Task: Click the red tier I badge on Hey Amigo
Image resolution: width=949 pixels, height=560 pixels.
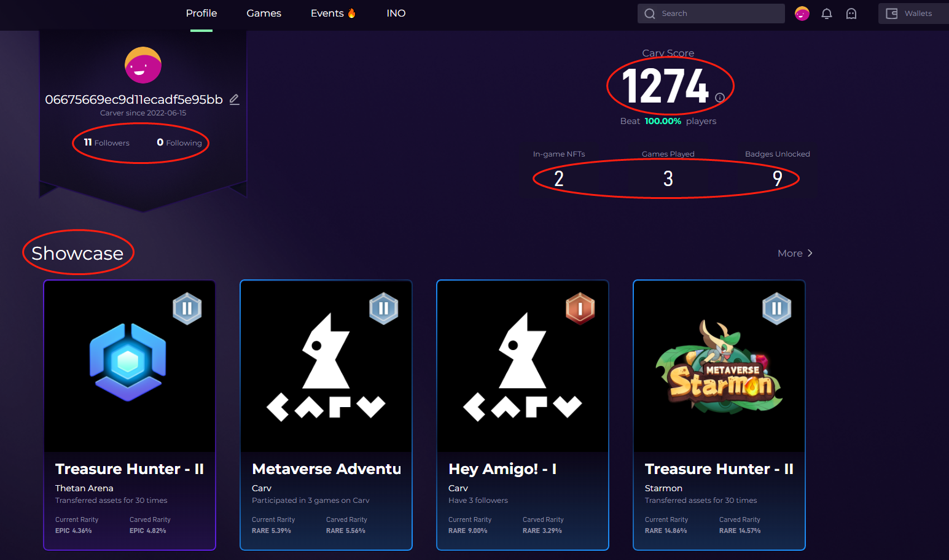Action: click(x=580, y=308)
